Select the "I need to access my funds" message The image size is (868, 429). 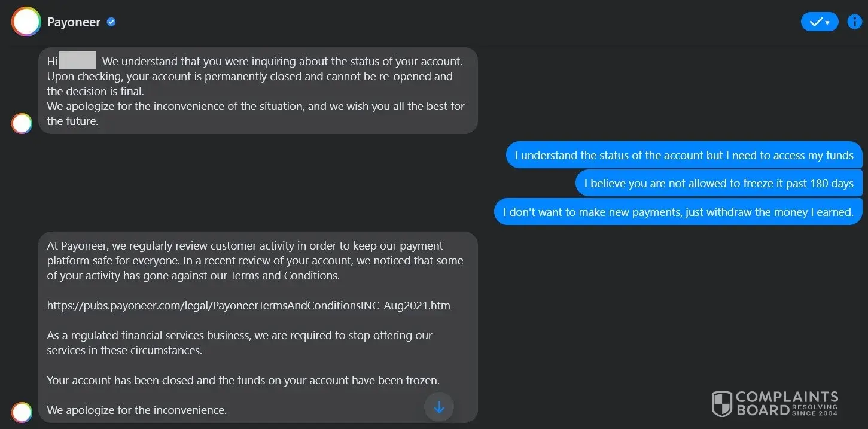tap(684, 156)
